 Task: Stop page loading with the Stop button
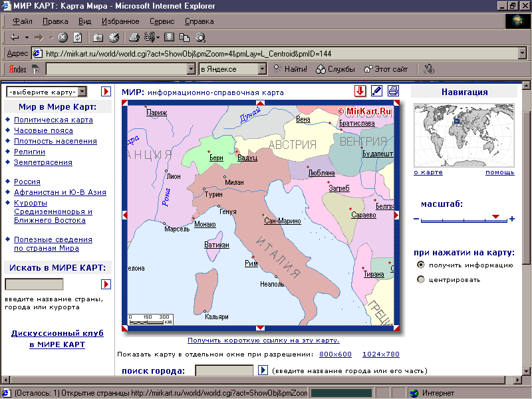(63, 37)
